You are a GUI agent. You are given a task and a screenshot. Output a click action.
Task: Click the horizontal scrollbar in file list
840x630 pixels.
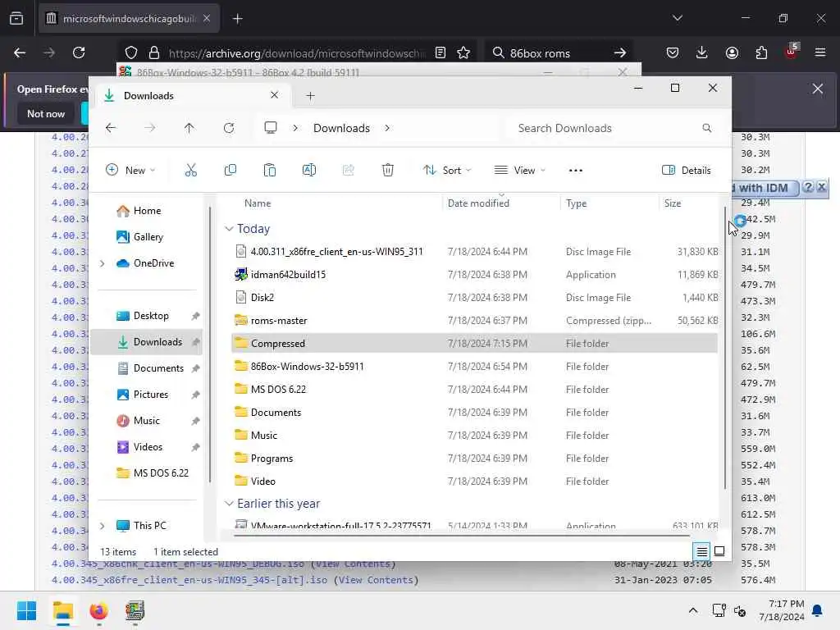click(462, 535)
